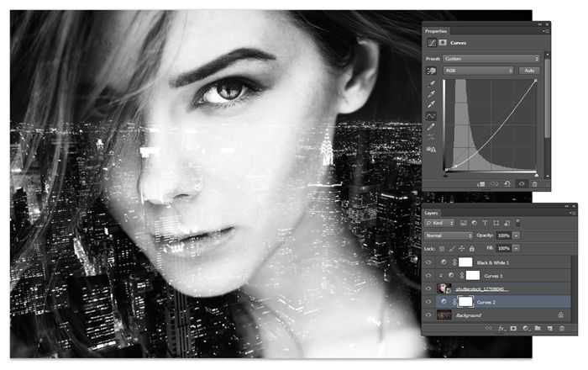Screen dimensions: 588x370
Task: Add a layer style with fx icon
Action: click(501, 328)
